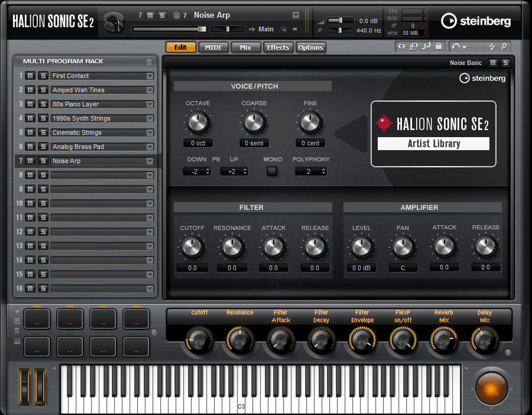Click the keyboard icon beside the trigger pads

[x=17, y=341]
